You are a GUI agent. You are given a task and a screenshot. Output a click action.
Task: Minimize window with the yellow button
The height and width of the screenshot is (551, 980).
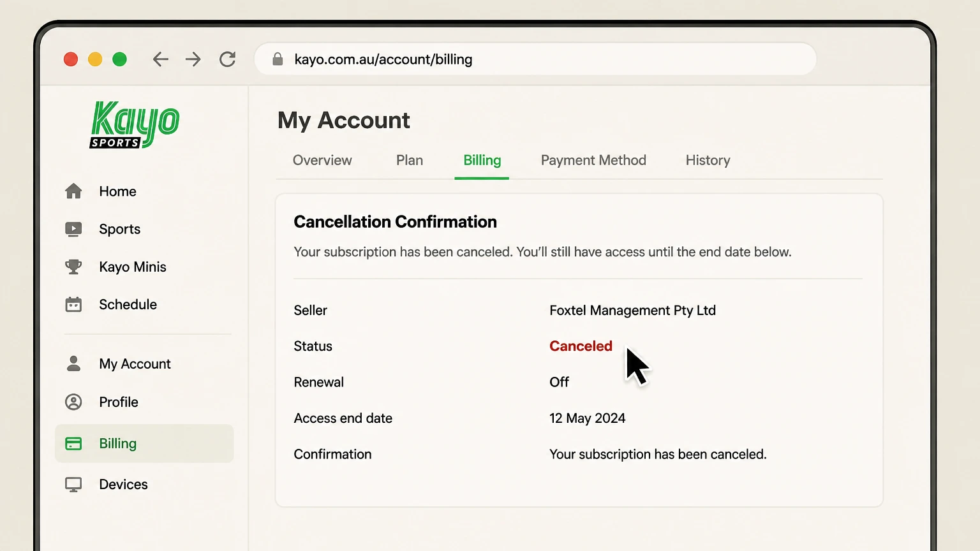pos(95,59)
